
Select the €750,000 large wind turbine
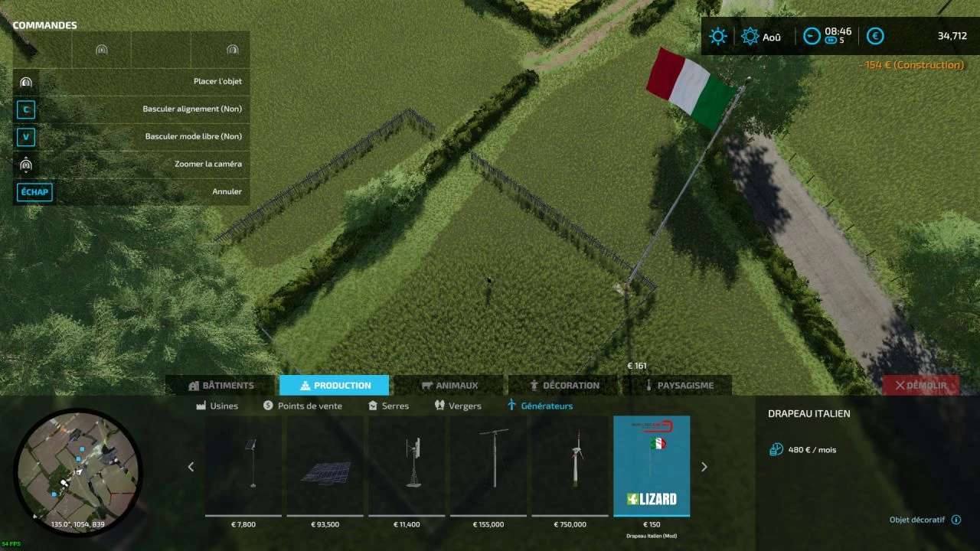pos(570,465)
